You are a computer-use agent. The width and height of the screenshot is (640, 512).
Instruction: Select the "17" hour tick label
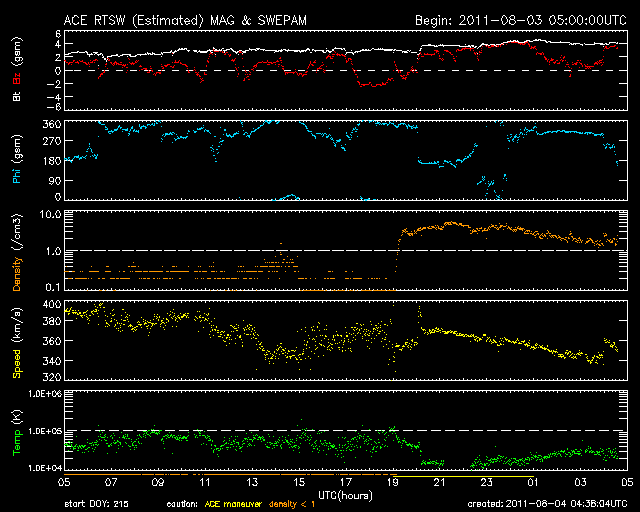(x=346, y=482)
